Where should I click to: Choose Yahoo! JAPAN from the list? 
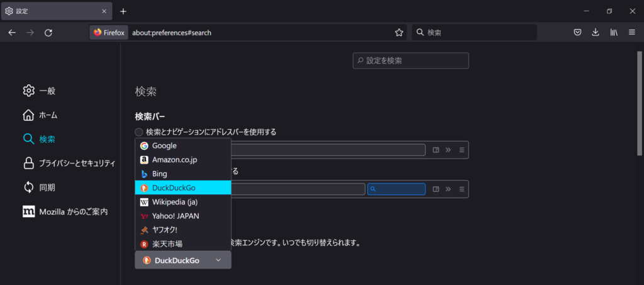[183, 216]
